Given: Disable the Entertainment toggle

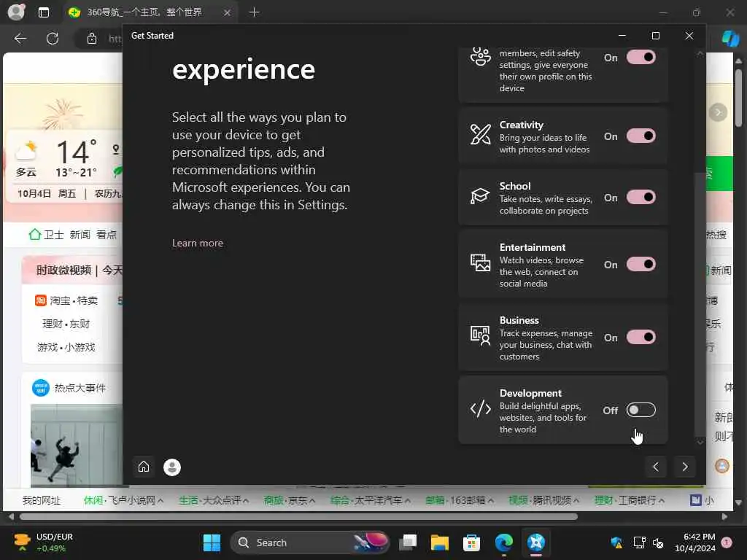Looking at the screenshot, I should pyautogui.click(x=640, y=264).
